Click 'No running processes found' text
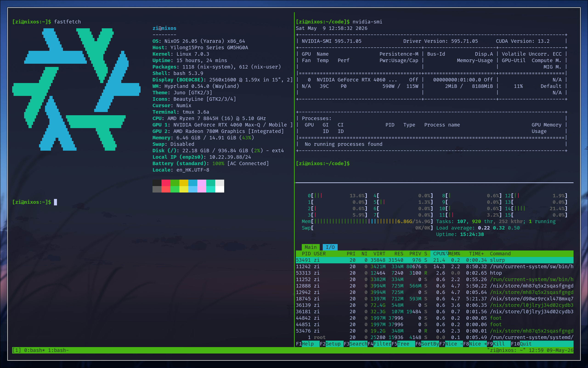The width and height of the screenshot is (588, 368). click(344, 144)
